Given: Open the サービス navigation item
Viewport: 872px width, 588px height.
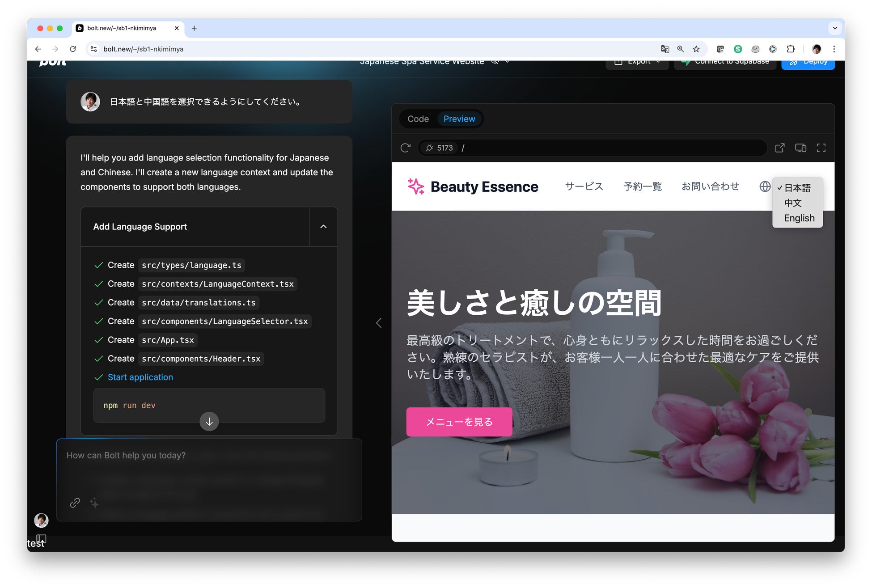Looking at the screenshot, I should [584, 186].
